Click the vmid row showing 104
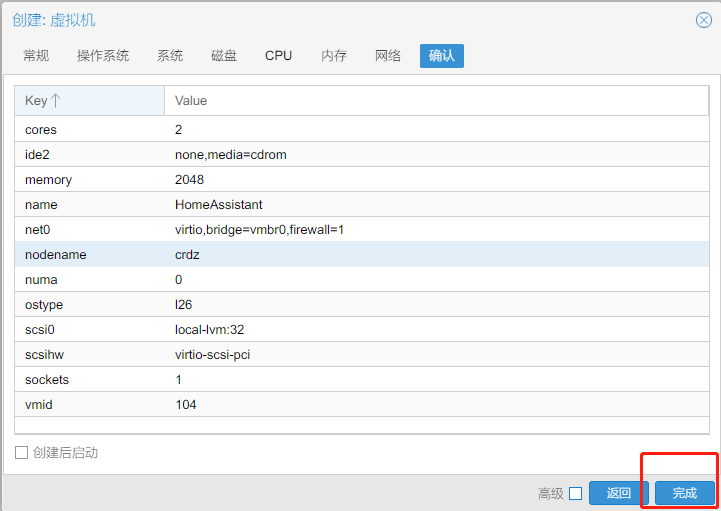The image size is (721, 511). point(360,405)
